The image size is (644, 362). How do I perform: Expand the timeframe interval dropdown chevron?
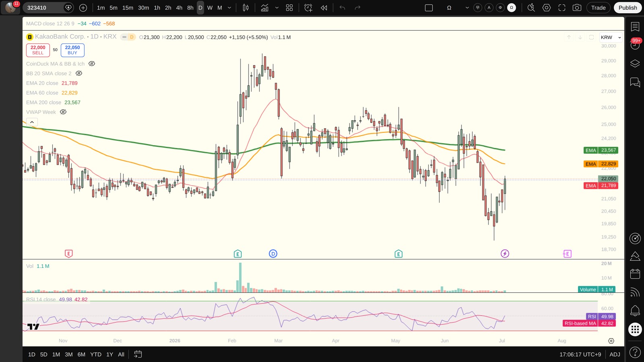229,8
